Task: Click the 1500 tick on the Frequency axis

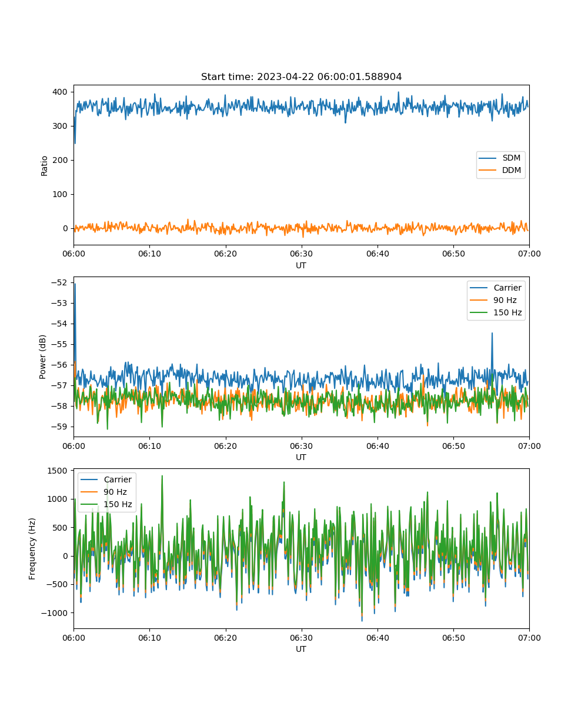Action: pos(59,471)
